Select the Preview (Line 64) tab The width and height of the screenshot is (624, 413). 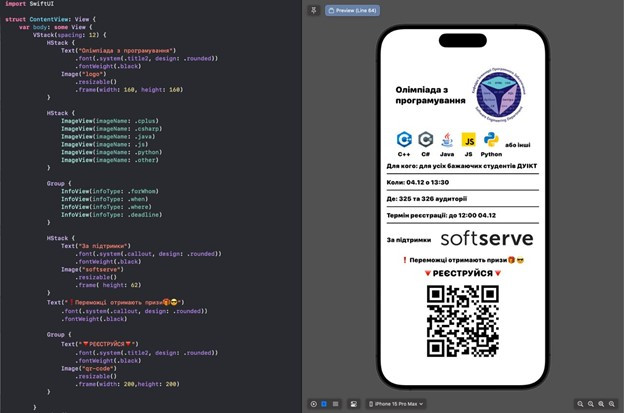352,10
